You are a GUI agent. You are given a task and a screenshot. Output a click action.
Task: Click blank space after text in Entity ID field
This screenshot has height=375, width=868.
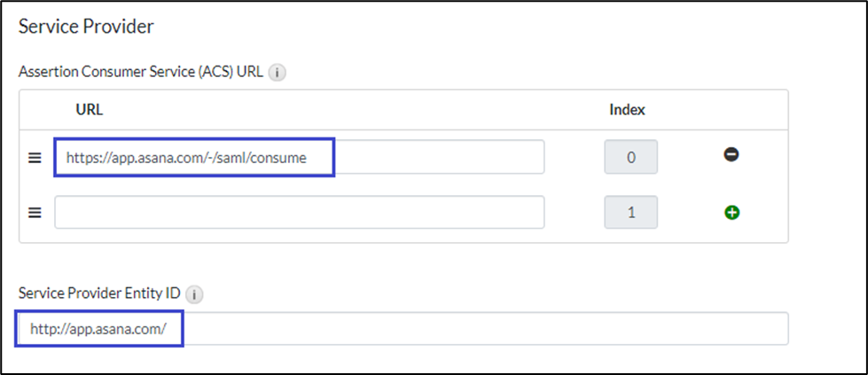click(488, 328)
